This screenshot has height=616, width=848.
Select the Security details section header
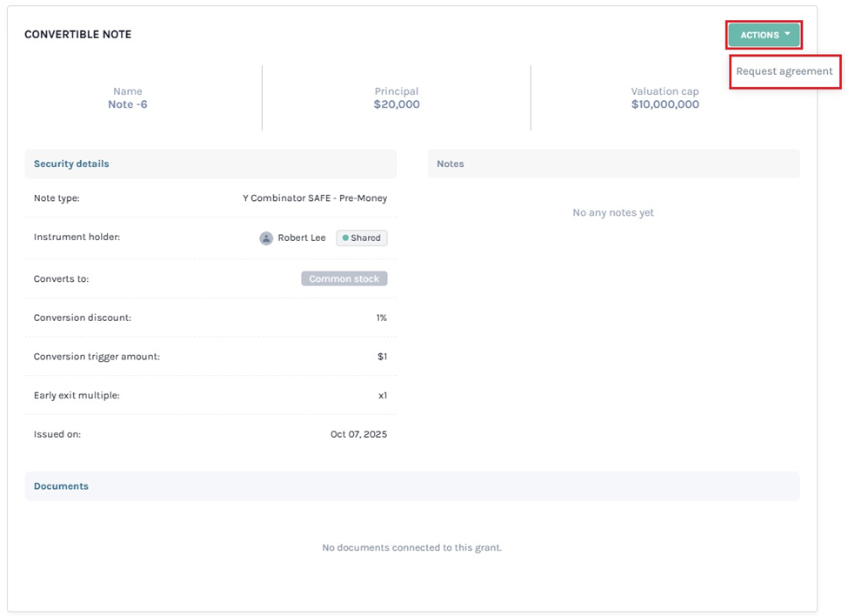point(71,164)
